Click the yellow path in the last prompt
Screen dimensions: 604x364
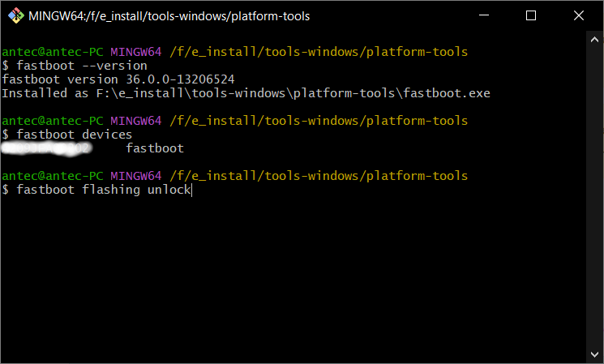318,176
